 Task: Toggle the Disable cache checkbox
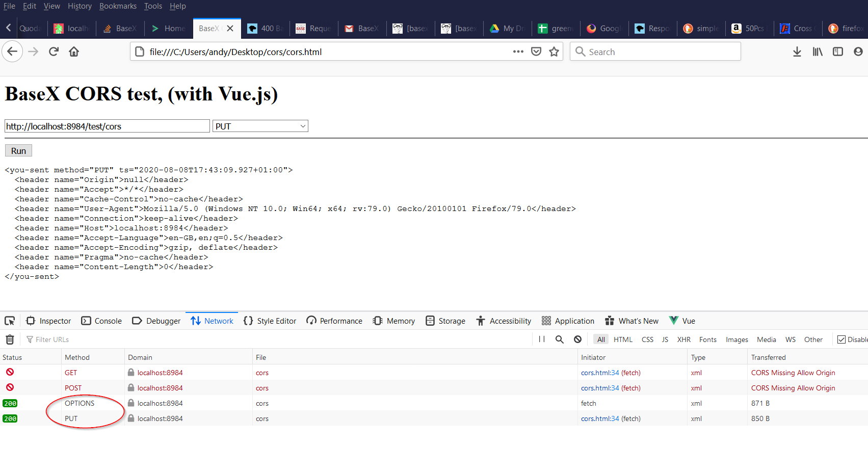pyautogui.click(x=841, y=339)
